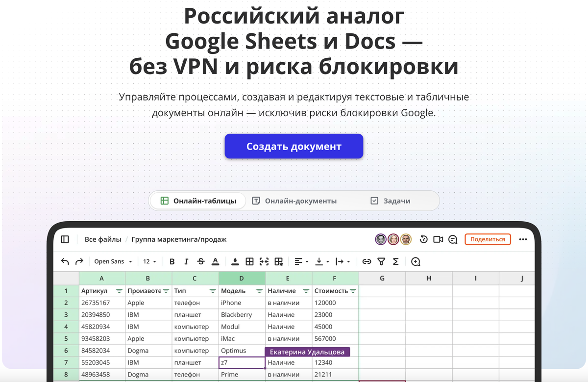Click the Поделиться button

(x=488, y=239)
